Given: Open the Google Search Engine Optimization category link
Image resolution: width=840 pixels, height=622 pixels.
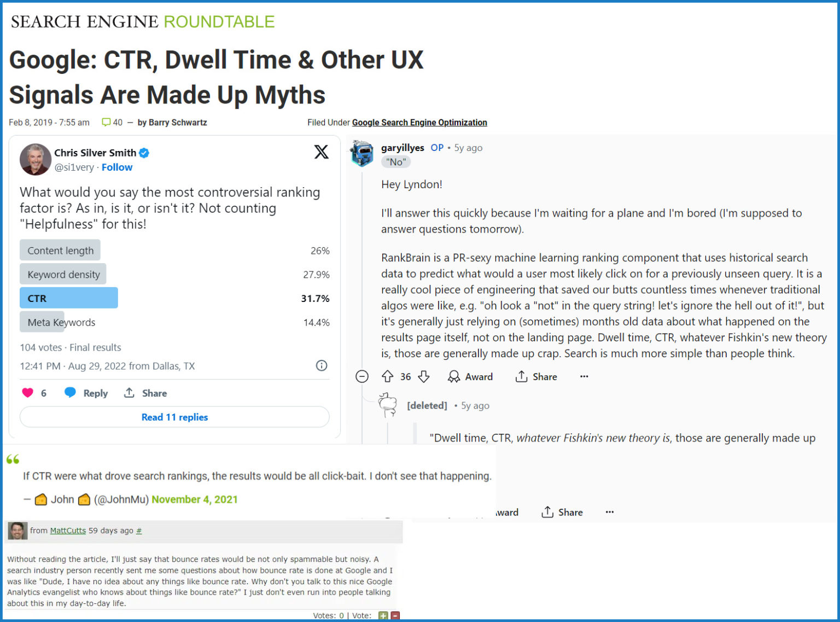Looking at the screenshot, I should click(x=419, y=122).
